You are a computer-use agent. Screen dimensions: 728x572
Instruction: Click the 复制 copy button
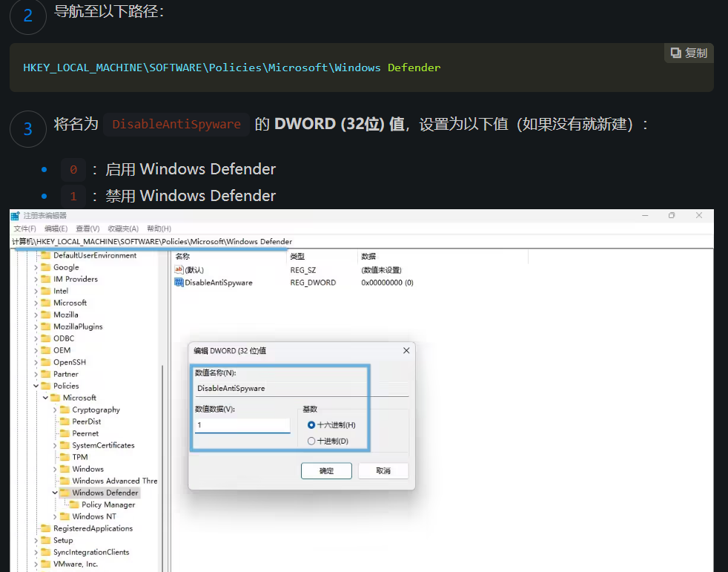pyautogui.click(x=689, y=53)
